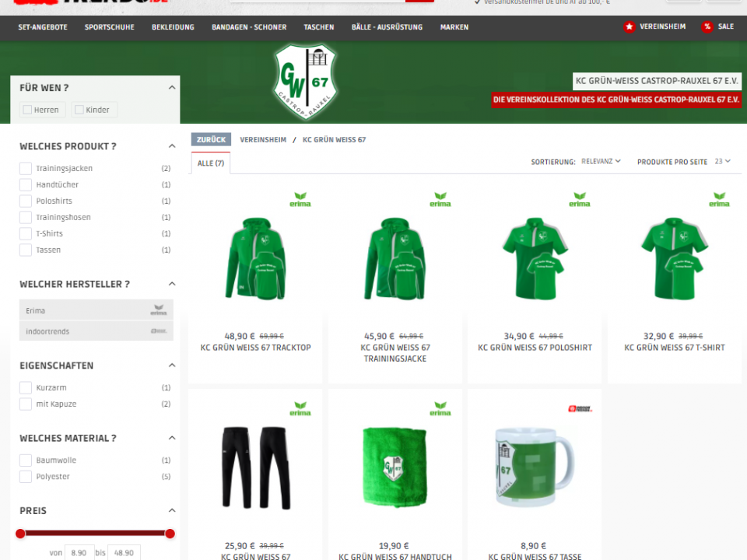This screenshot has height=560, width=747.
Task: Click the red Sale percent icon
Action: [x=707, y=26]
